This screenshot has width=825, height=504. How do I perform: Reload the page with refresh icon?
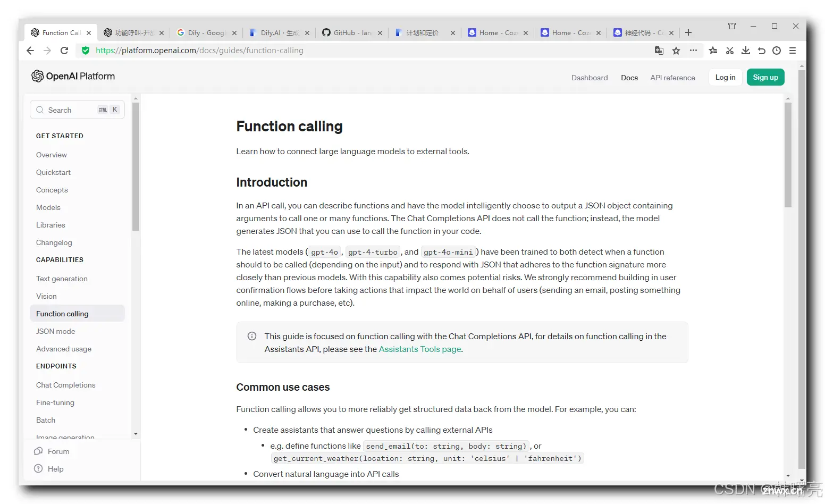point(64,51)
